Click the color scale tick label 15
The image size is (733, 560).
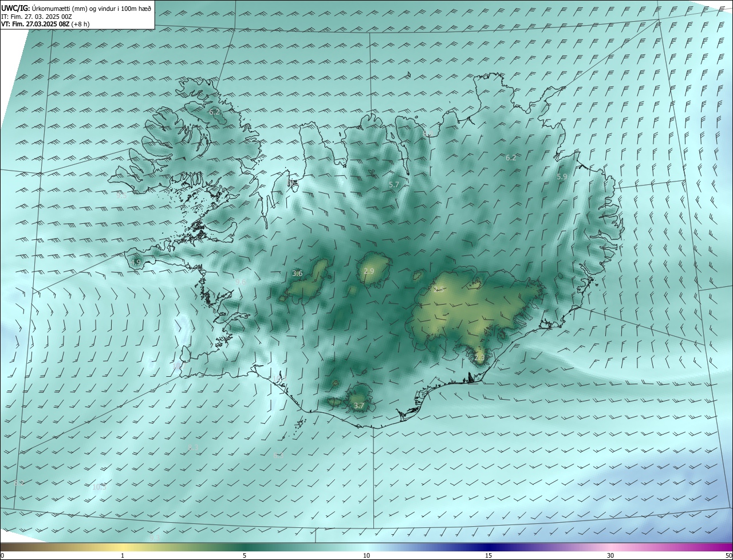point(488,555)
